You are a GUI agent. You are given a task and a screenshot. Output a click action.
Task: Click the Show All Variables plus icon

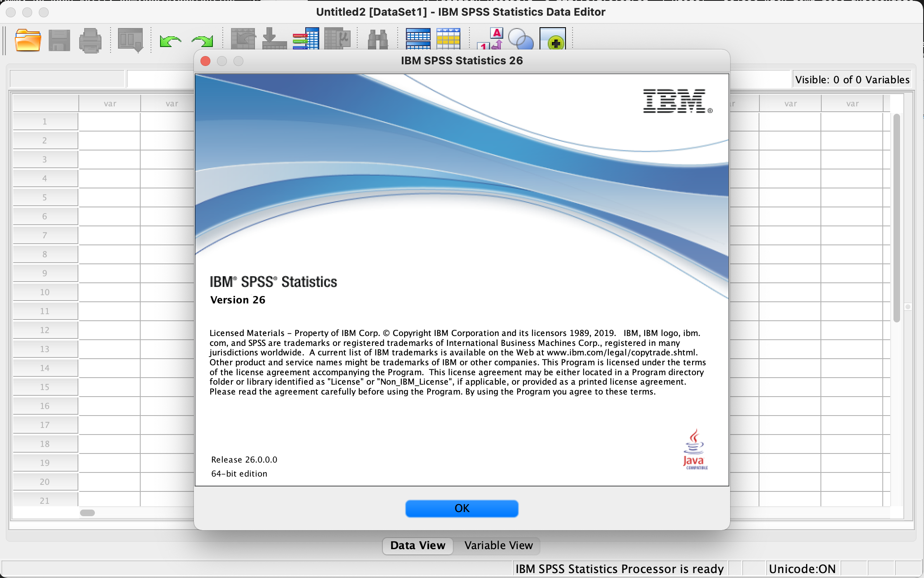(553, 39)
